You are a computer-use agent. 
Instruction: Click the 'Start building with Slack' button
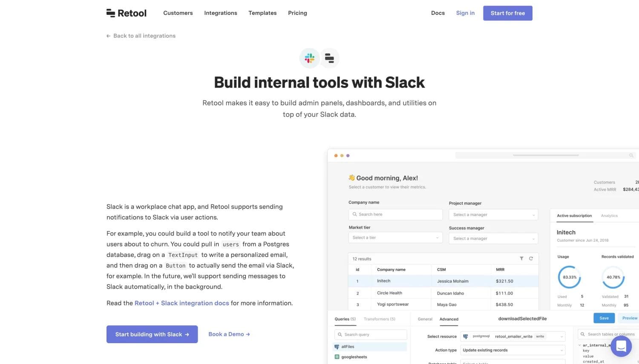pos(152,334)
